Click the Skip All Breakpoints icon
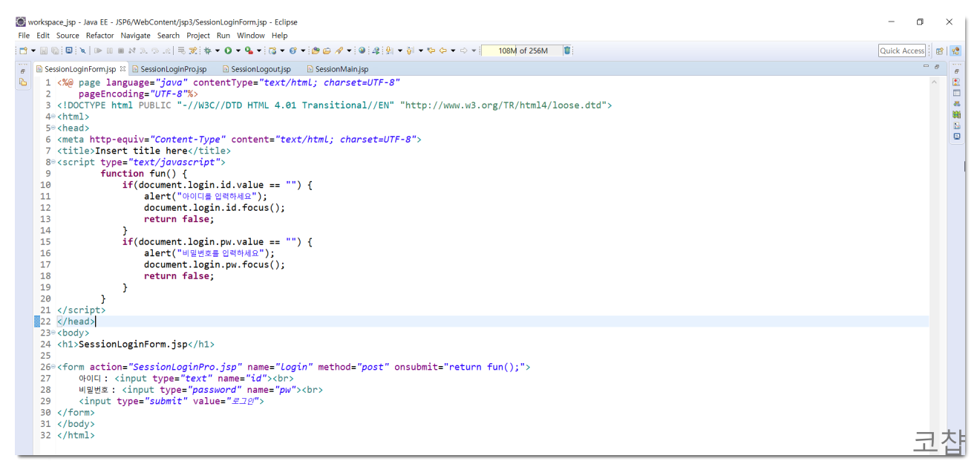Viewport: 980px width, 470px height. click(x=82, y=50)
